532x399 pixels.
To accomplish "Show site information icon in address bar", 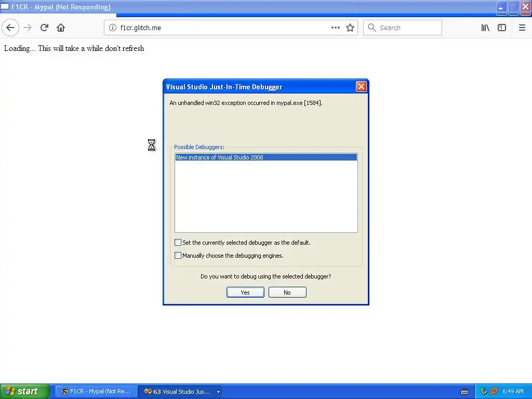I will point(113,28).
